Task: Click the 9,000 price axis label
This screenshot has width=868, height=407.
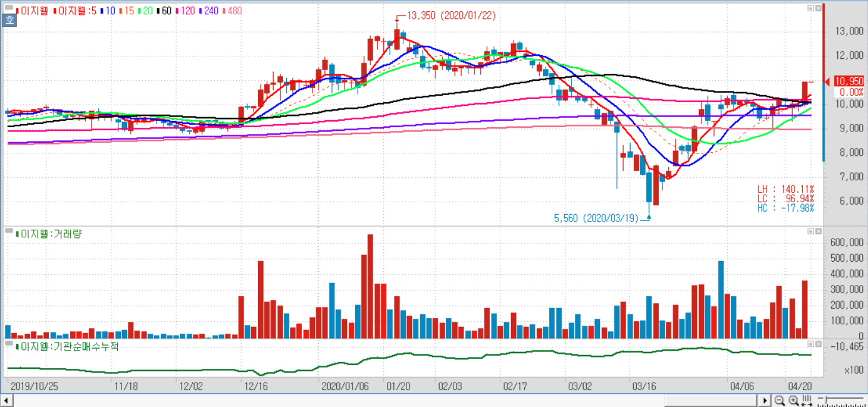Action: click(x=852, y=128)
